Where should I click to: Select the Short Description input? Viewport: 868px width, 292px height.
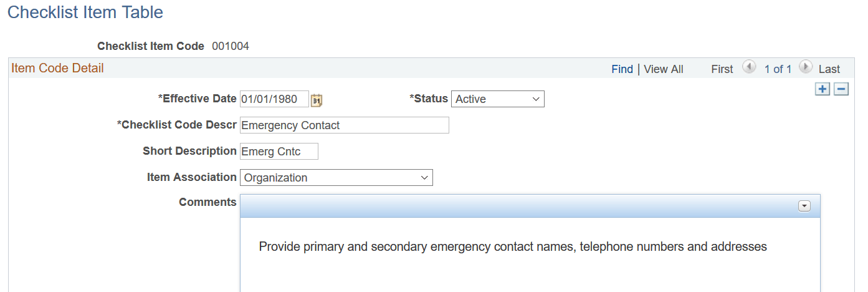[279, 152]
